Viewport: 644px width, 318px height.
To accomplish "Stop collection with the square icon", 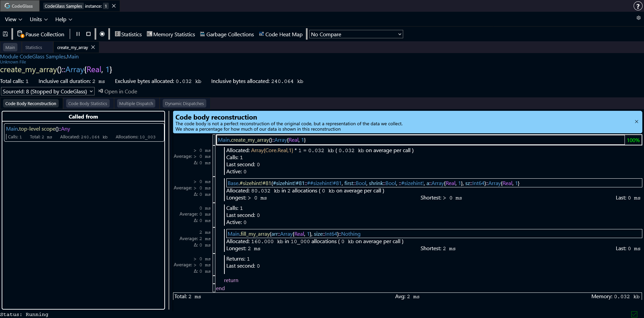I will click(x=88, y=34).
